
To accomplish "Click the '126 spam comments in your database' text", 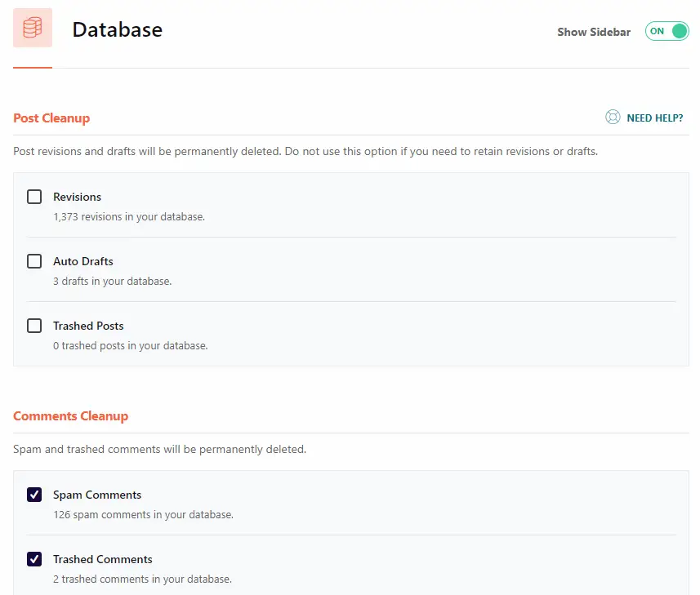I will coord(143,515).
